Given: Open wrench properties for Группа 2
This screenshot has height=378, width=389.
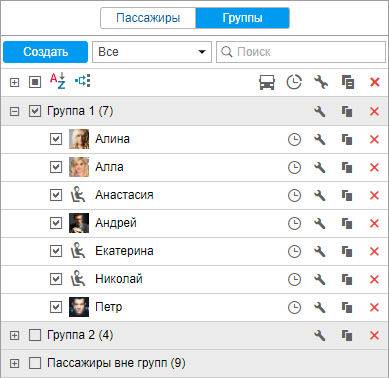Looking at the screenshot, I should (x=320, y=335).
